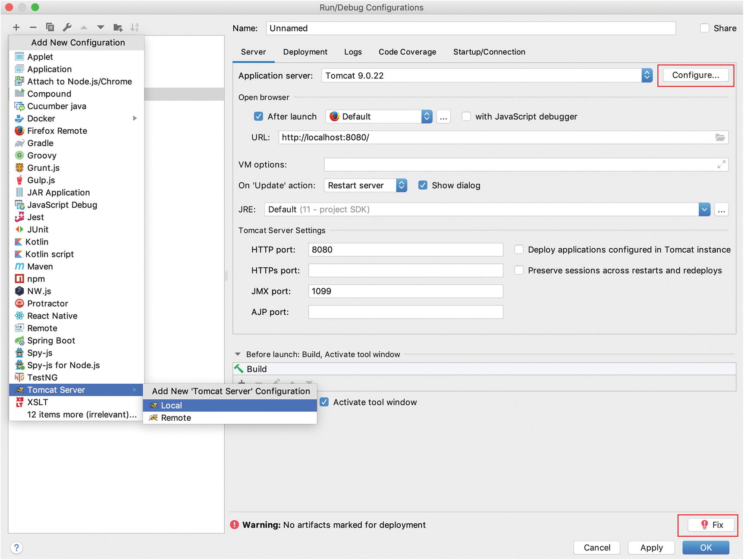Pick the Docker configuration entry
Screen dimensions: 744x560
(x=76, y=119)
